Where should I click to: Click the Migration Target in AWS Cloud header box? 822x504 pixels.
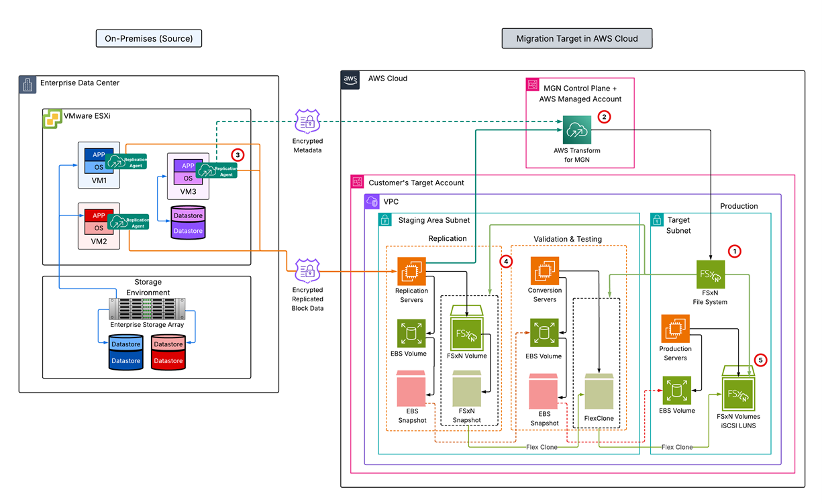click(x=577, y=39)
